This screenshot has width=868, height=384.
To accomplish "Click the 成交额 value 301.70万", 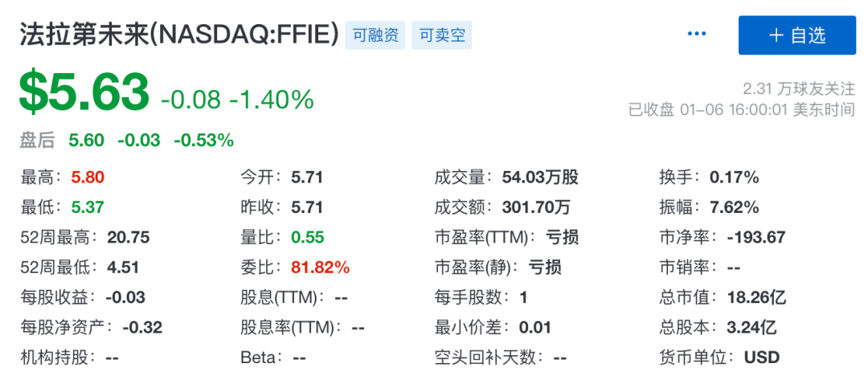I will pyautogui.click(x=536, y=207).
